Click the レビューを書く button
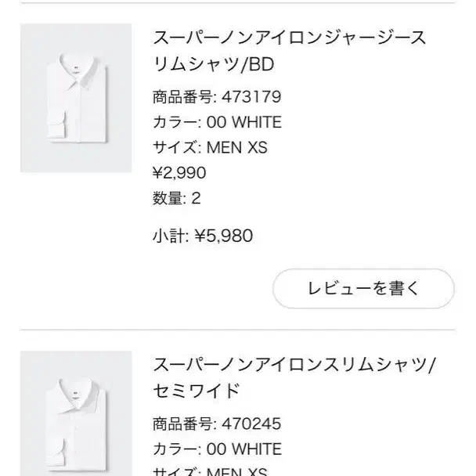Image resolution: width=476 pixels, height=476 pixels. click(363, 288)
